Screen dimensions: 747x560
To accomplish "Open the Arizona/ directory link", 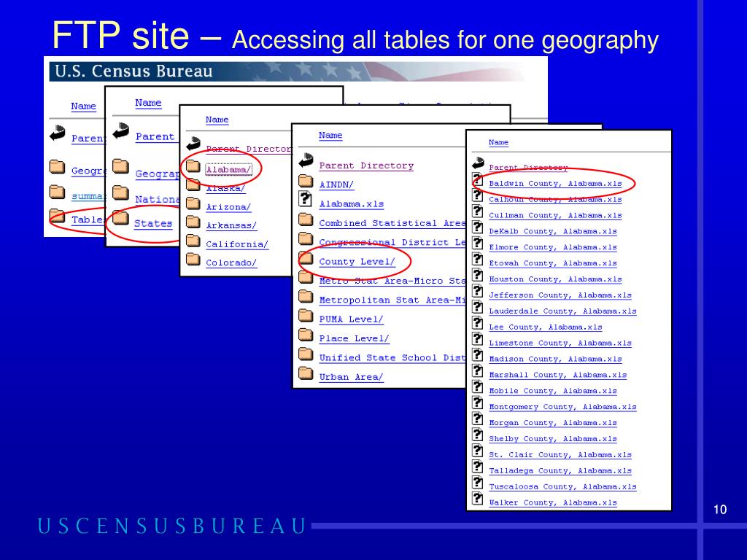I will (228, 207).
